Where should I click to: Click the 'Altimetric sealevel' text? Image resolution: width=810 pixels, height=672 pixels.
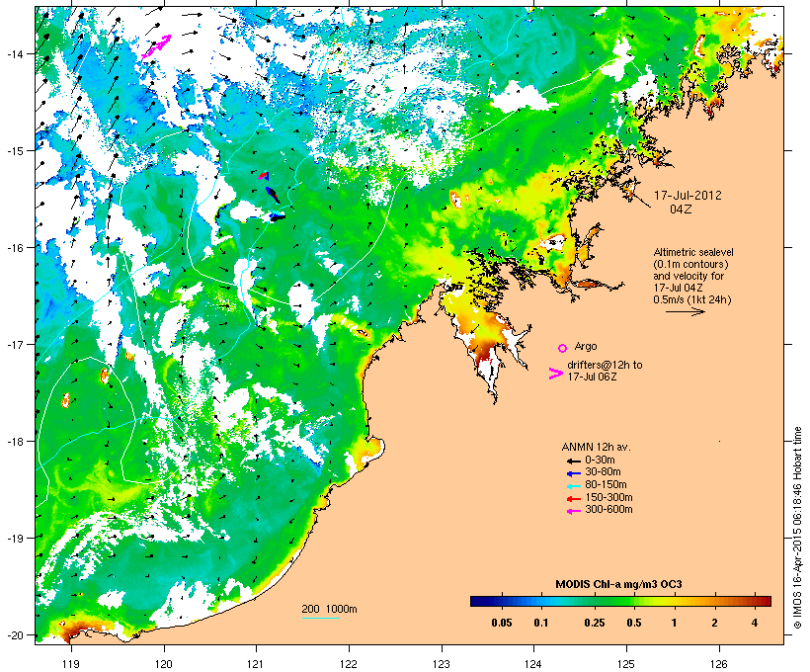click(693, 252)
